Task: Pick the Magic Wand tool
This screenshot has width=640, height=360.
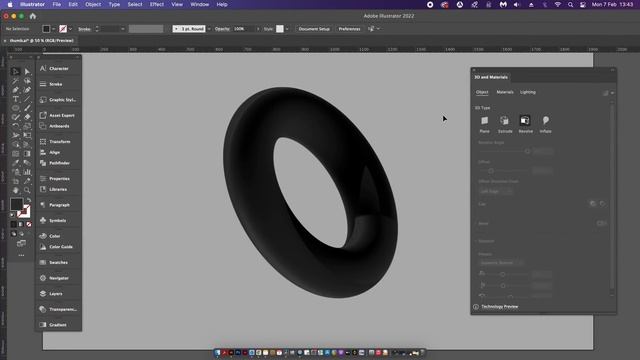Action: coord(16,81)
